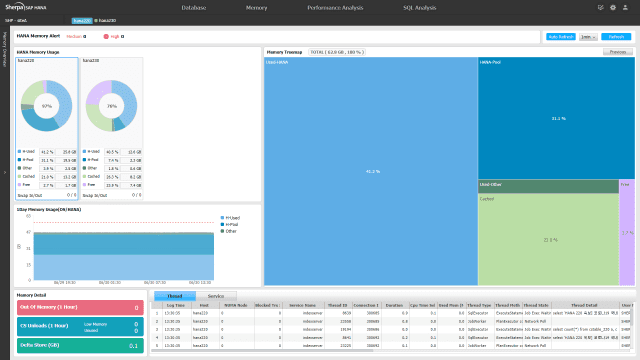The height and width of the screenshot is (360, 640).
Task: Toggle the H-Pool legend series in the 1Day Memory Usage chart
Action: point(229,224)
